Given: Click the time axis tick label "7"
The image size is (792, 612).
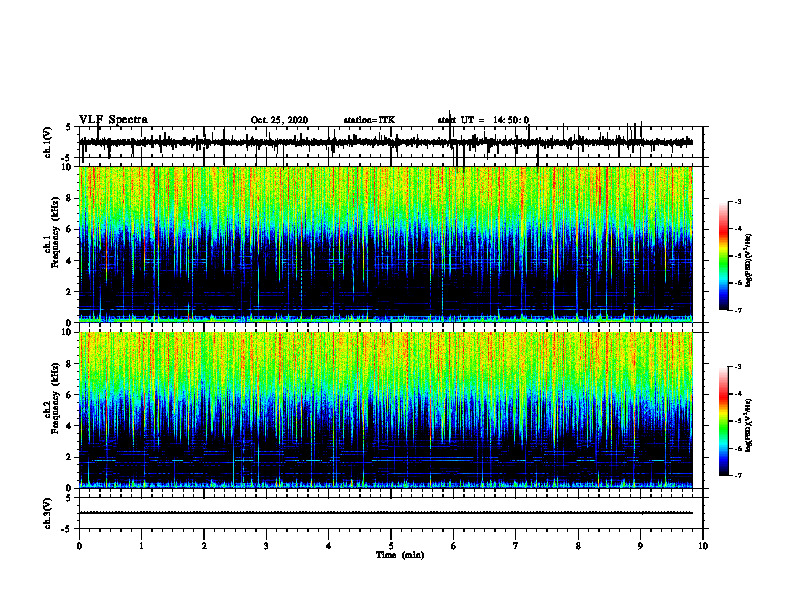Looking at the screenshot, I should point(516,546).
